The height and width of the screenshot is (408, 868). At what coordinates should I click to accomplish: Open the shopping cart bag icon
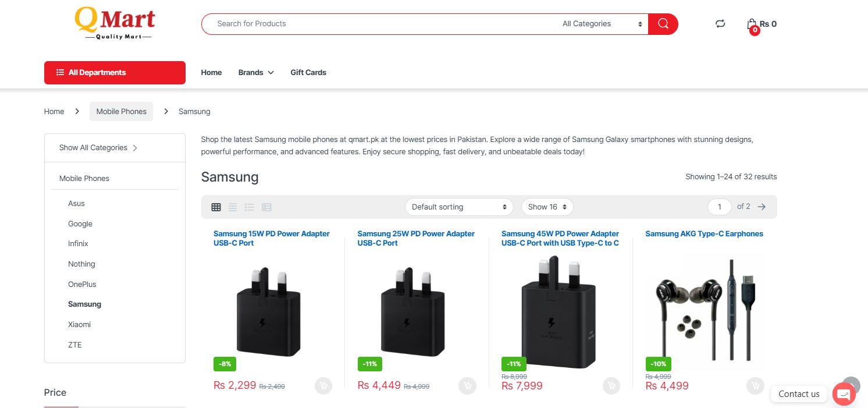752,24
